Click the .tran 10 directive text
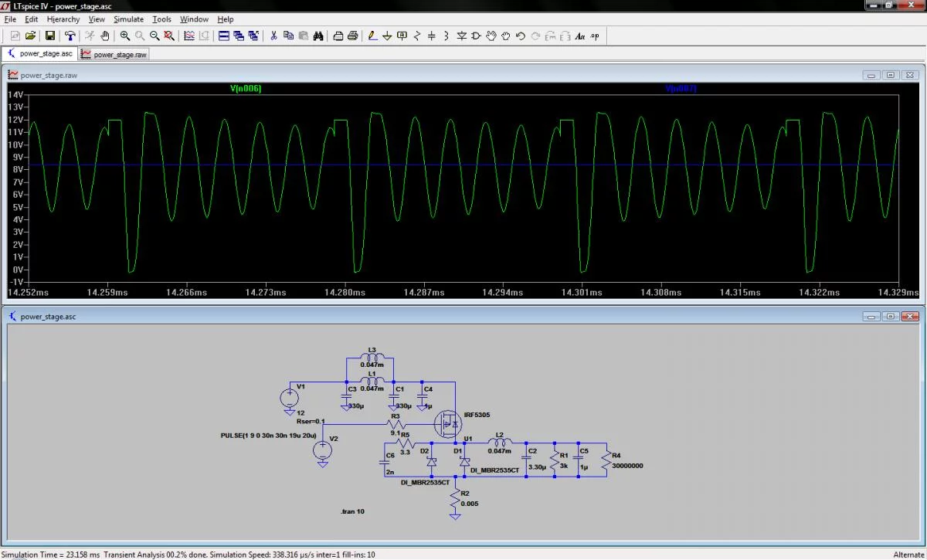 352,512
